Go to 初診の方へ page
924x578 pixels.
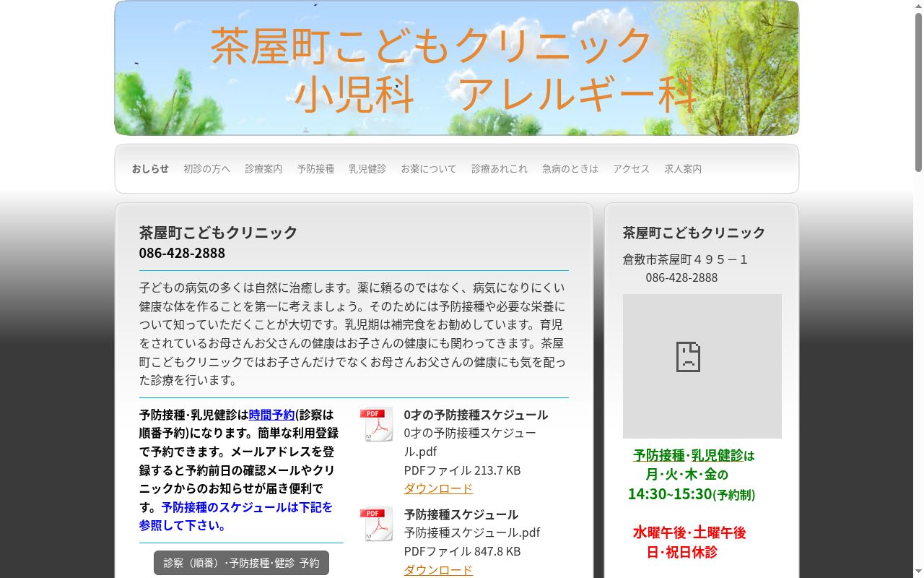[206, 169]
